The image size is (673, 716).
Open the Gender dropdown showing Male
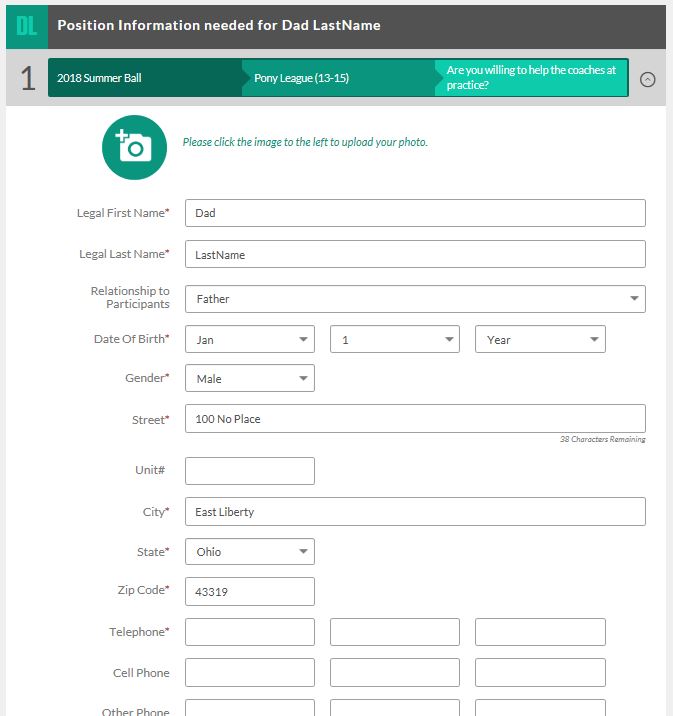pyautogui.click(x=250, y=378)
